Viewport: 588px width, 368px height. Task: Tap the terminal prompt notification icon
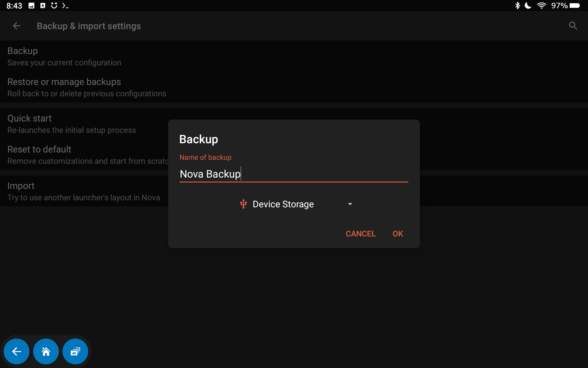click(x=65, y=6)
